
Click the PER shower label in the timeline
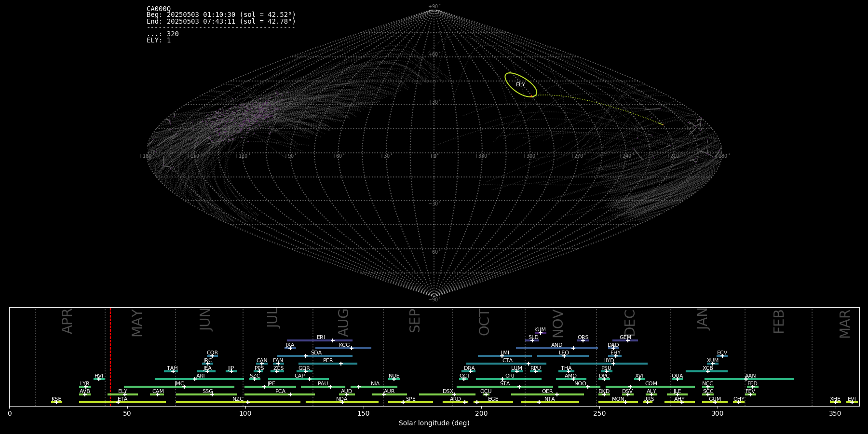pos(328,361)
